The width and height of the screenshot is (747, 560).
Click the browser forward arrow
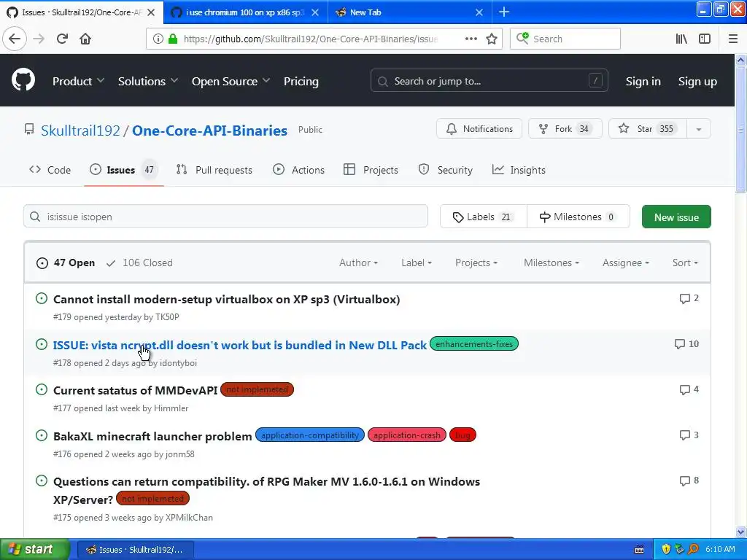(x=39, y=39)
